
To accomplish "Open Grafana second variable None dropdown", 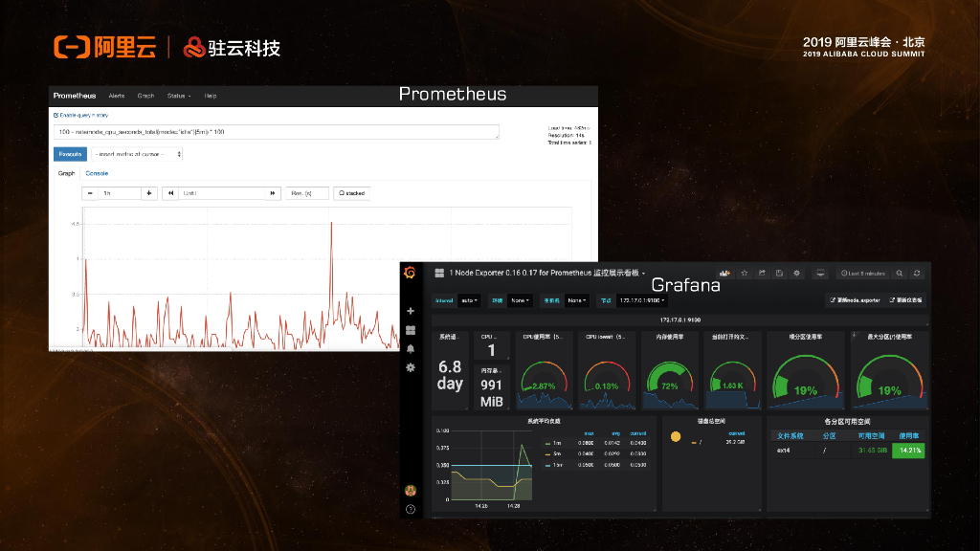I will coord(520,300).
